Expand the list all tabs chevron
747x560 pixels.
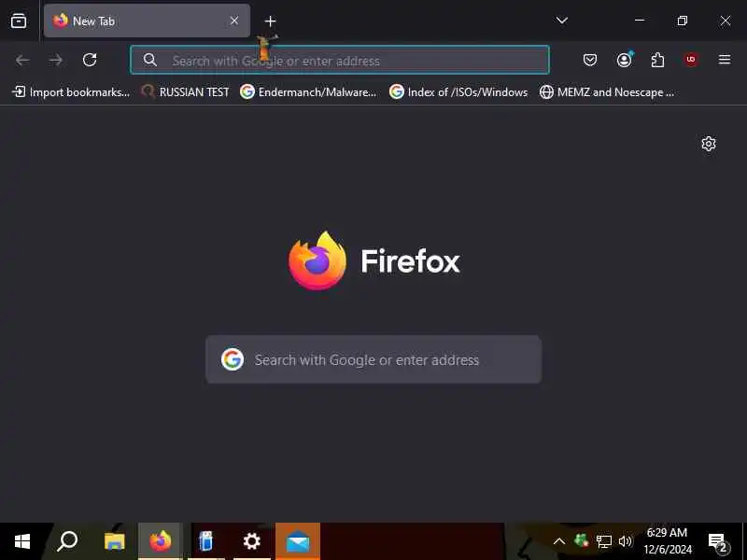[x=562, y=21]
